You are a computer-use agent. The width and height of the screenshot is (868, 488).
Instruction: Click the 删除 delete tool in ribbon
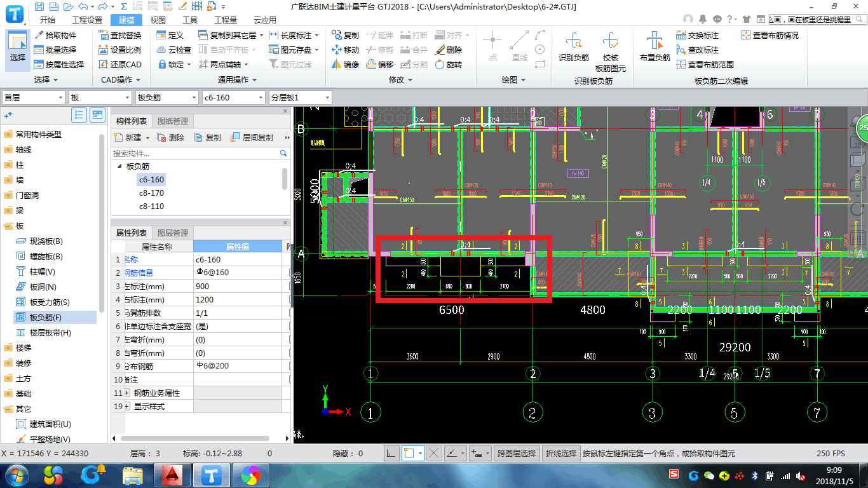pos(449,50)
